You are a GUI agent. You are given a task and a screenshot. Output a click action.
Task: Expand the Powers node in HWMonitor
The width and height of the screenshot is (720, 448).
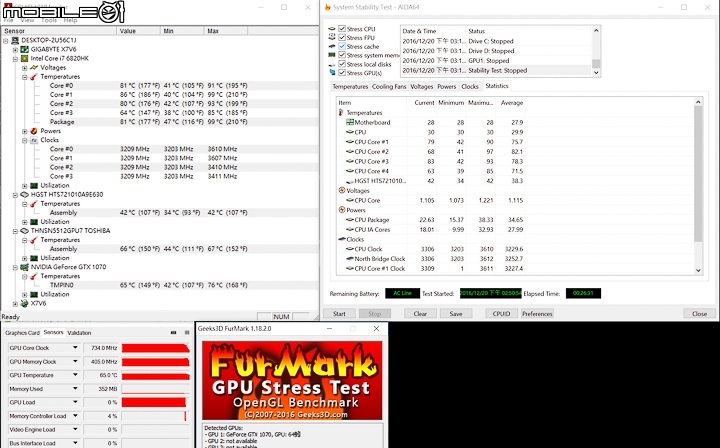[x=25, y=131]
